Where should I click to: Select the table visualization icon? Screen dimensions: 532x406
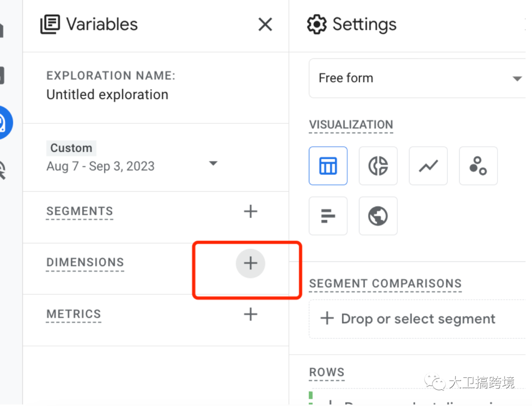coord(328,166)
